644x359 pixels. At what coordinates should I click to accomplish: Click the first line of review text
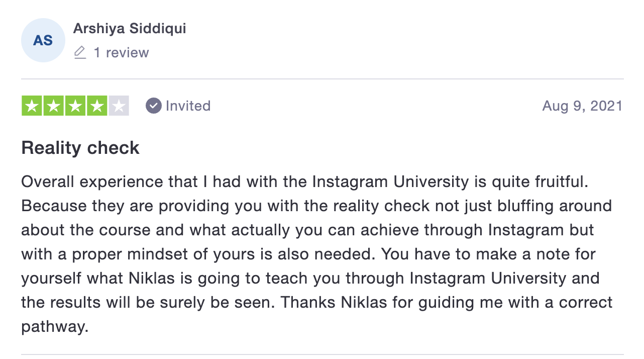click(x=304, y=182)
